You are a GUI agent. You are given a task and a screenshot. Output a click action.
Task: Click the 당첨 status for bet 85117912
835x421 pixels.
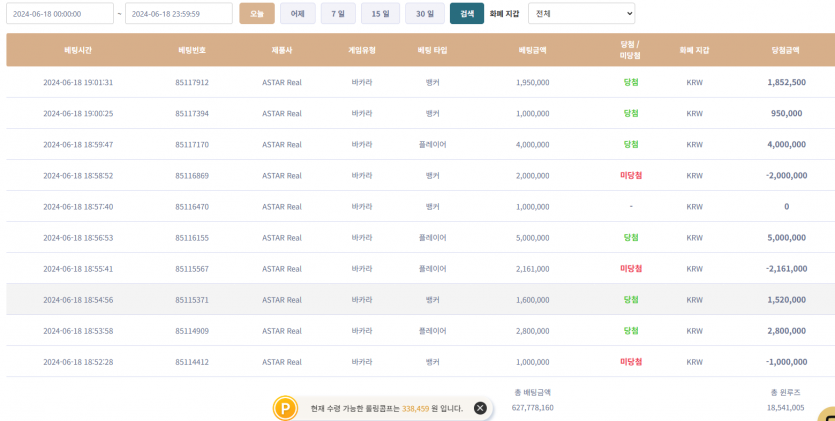(631, 82)
